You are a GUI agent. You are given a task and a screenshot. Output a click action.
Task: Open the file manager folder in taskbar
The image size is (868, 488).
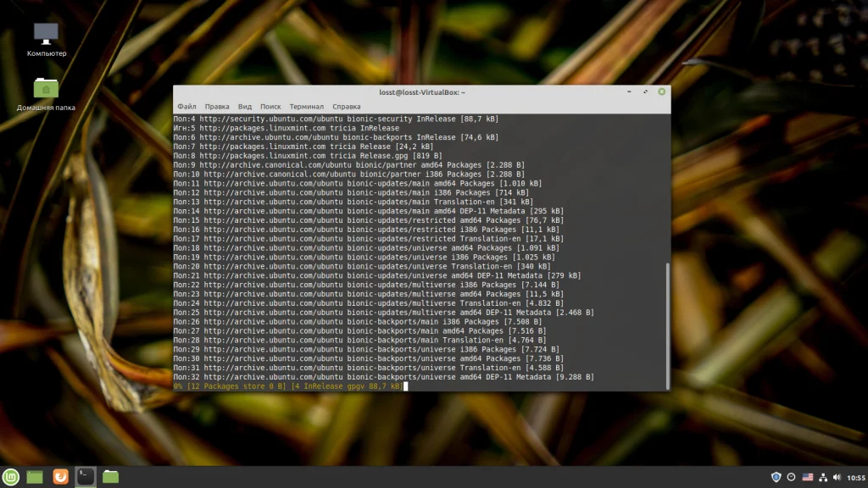111,476
